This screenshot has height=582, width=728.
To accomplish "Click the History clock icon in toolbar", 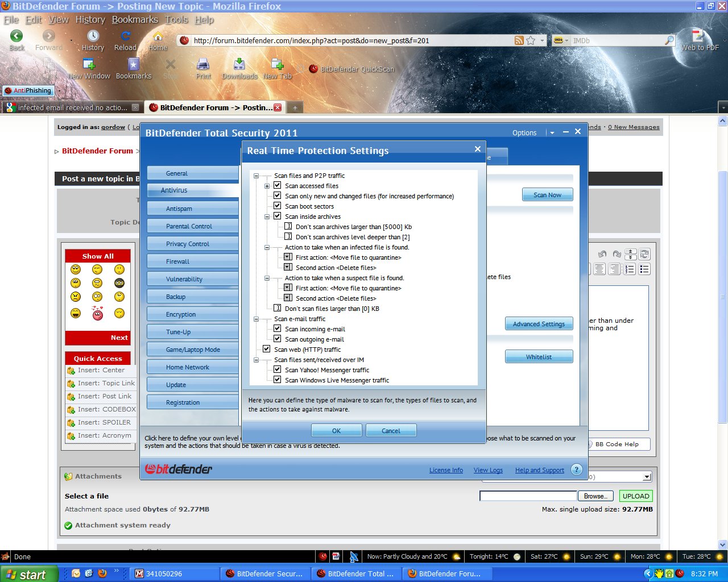I will pyautogui.click(x=93, y=36).
